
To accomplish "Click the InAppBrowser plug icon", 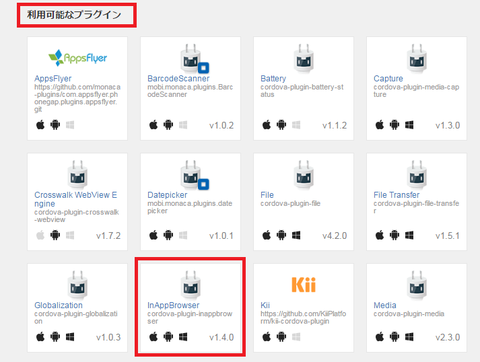I will click(191, 285).
